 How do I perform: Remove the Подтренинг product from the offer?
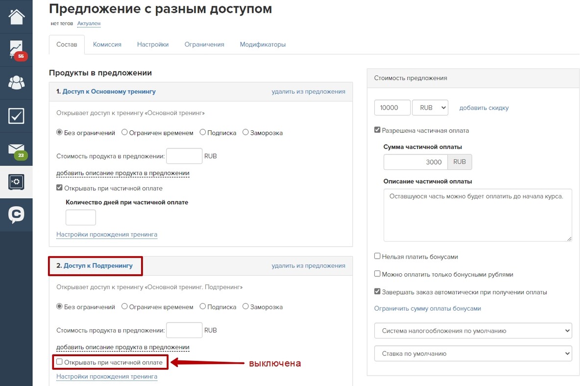coord(309,265)
